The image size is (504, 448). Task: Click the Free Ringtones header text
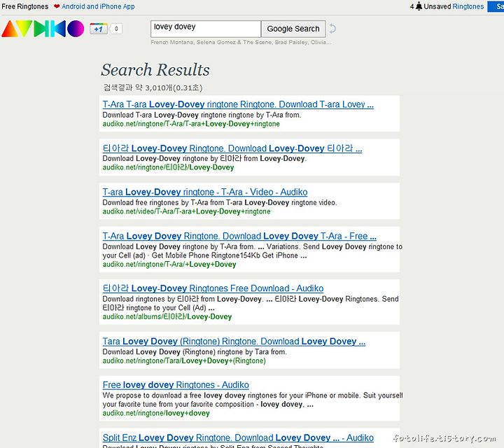coord(25,6)
